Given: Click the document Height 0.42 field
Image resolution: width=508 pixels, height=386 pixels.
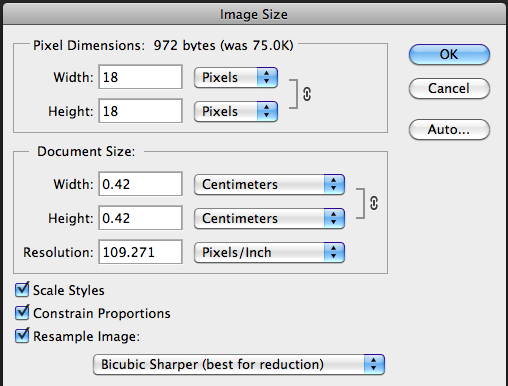Looking at the screenshot, I should [140, 218].
